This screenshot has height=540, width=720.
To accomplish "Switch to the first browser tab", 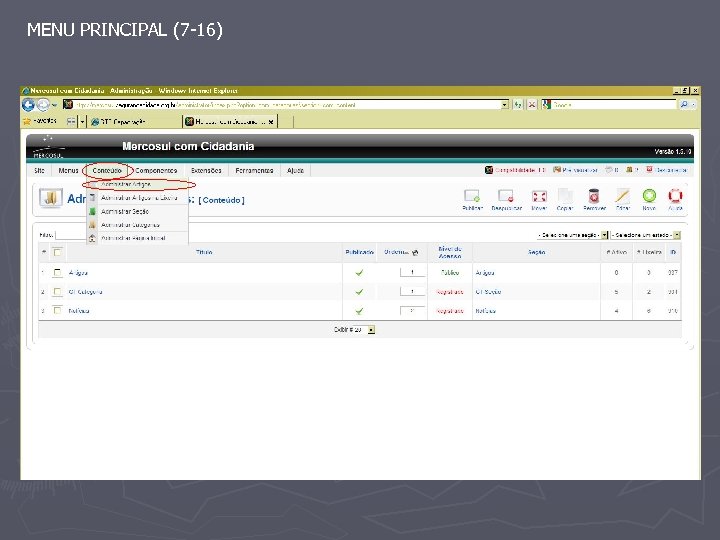I will [x=135, y=122].
